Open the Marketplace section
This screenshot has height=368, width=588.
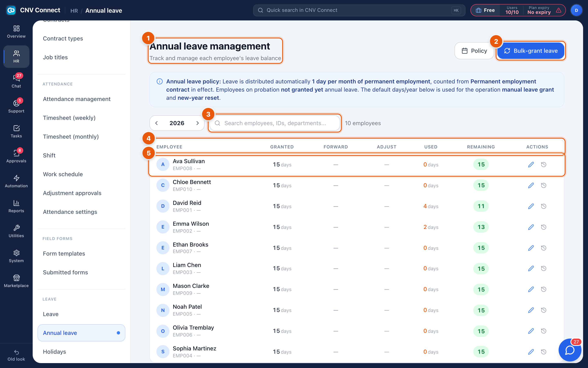click(x=16, y=281)
